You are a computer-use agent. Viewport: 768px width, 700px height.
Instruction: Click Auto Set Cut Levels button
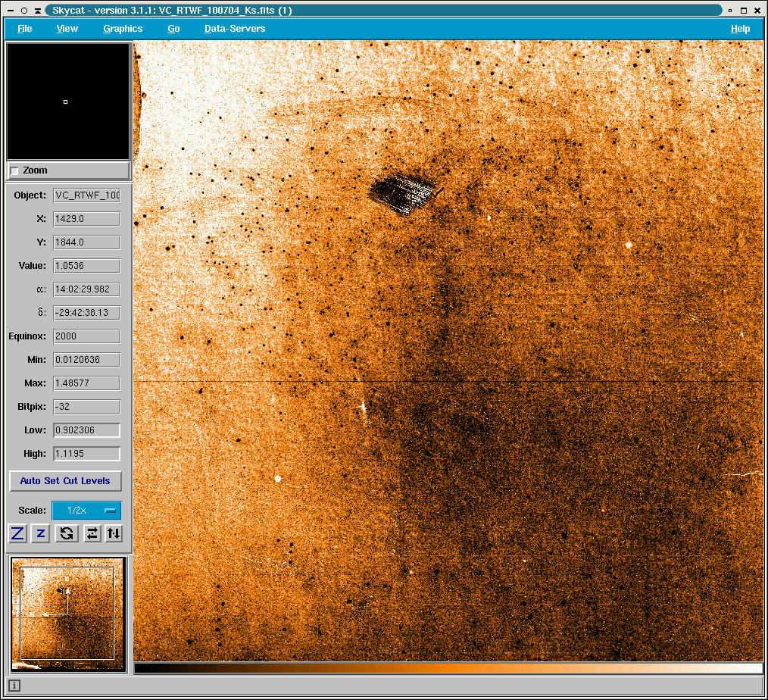point(65,481)
